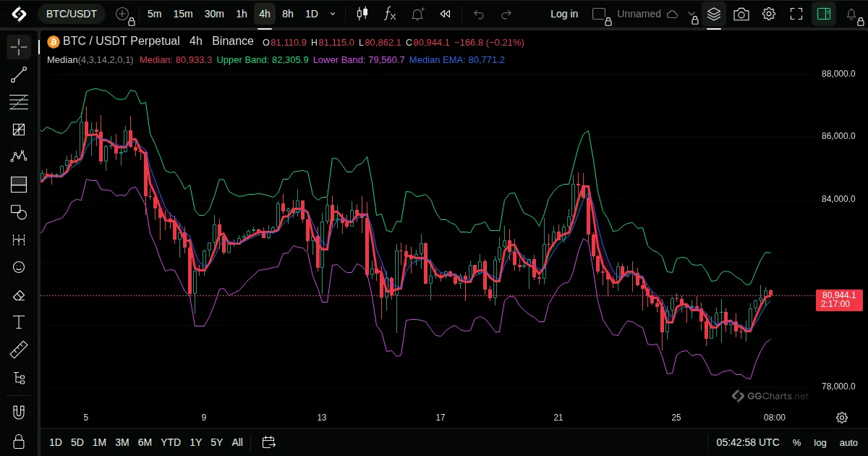Screen dimensions: 868x456
Task: Set range to YTD
Action: click(x=171, y=442)
